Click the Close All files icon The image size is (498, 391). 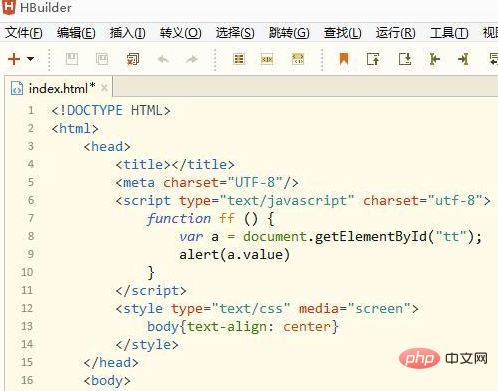point(133,59)
